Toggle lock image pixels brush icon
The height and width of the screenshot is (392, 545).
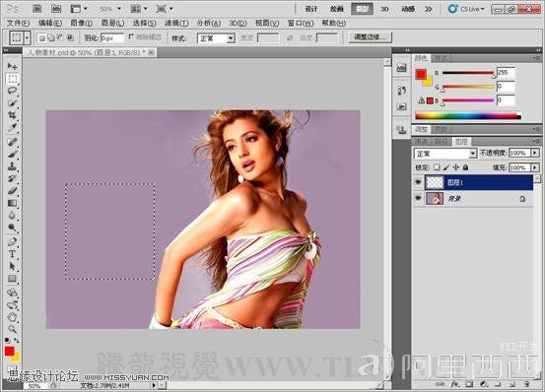pos(445,167)
